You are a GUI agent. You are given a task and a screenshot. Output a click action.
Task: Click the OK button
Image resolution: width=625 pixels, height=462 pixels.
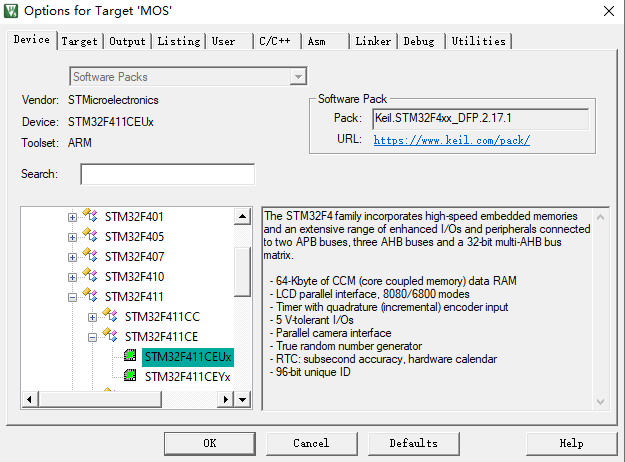click(210, 444)
